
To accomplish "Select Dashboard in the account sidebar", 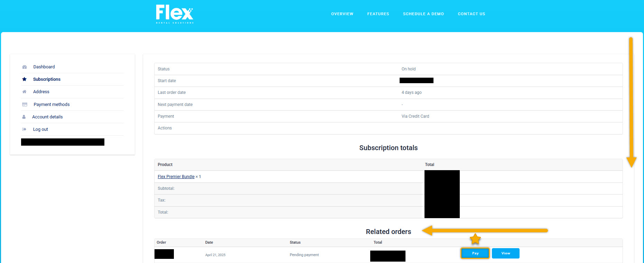I will coord(44,67).
